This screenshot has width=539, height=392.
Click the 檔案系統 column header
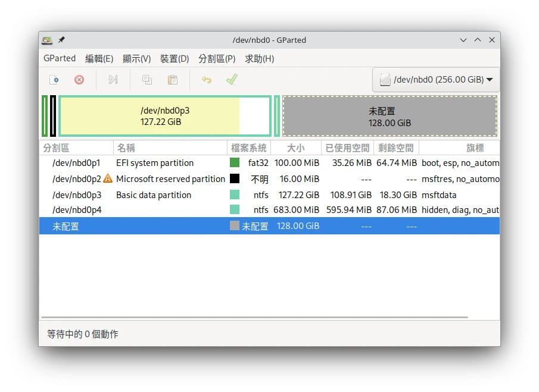click(249, 148)
